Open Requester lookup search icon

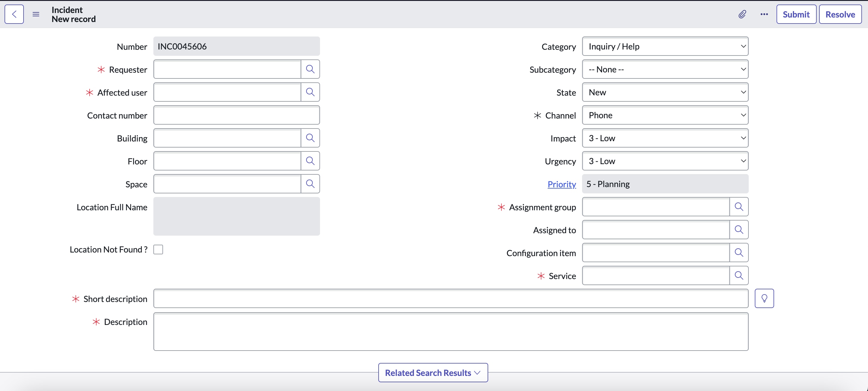310,69
